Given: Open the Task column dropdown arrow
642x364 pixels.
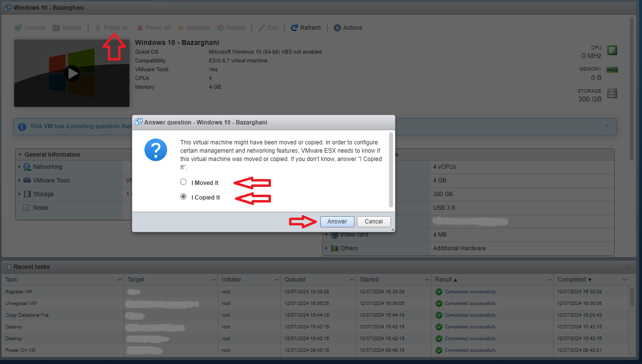Looking at the screenshot, I should (120, 280).
